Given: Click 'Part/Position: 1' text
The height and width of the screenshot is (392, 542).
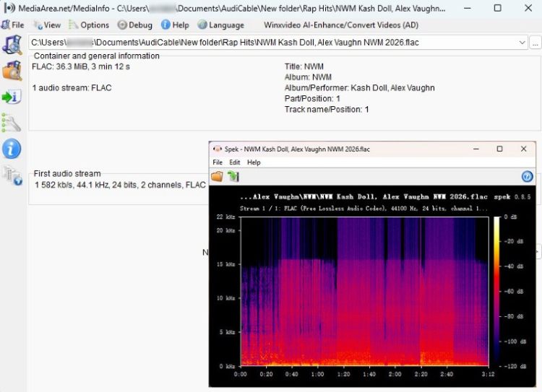Looking at the screenshot, I should tap(312, 98).
